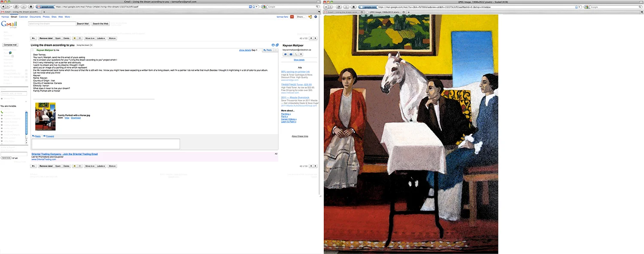
Task: Star Keyvan Mahjoor's message
Action: point(33,50)
